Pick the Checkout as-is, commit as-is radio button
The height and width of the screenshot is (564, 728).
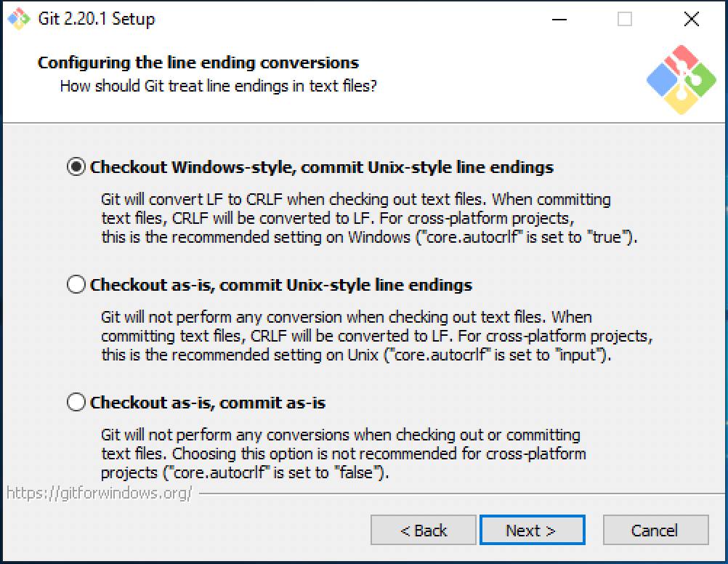coord(76,402)
